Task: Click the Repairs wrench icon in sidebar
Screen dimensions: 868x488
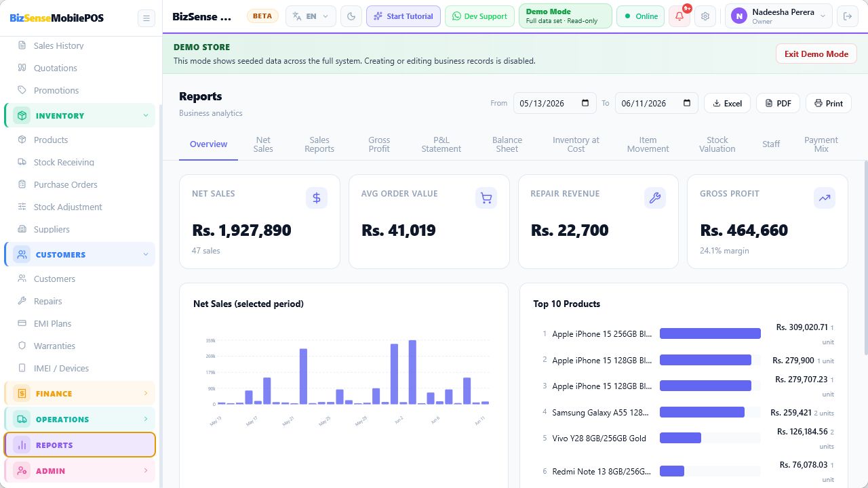Action: click(x=22, y=301)
